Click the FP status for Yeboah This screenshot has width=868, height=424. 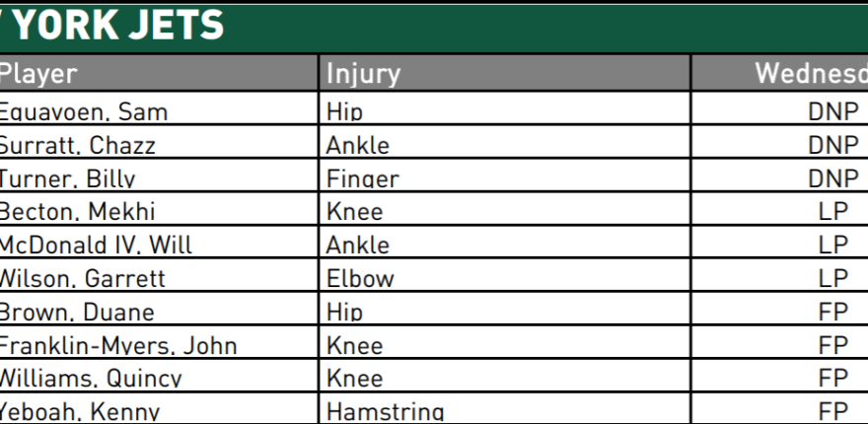(x=832, y=412)
